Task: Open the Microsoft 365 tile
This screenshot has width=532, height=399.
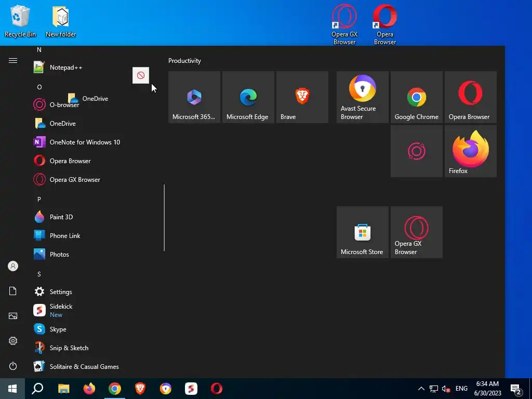Action: pyautogui.click(x=194, y=97)
